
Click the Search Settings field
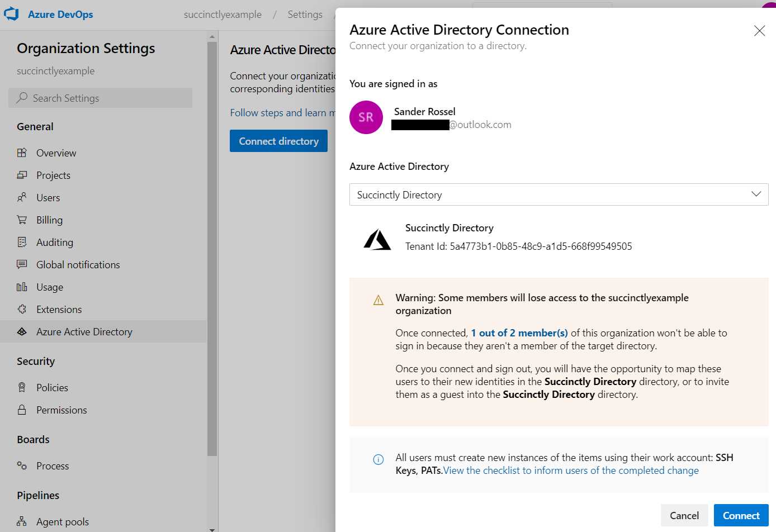click(x=101, y=98)
